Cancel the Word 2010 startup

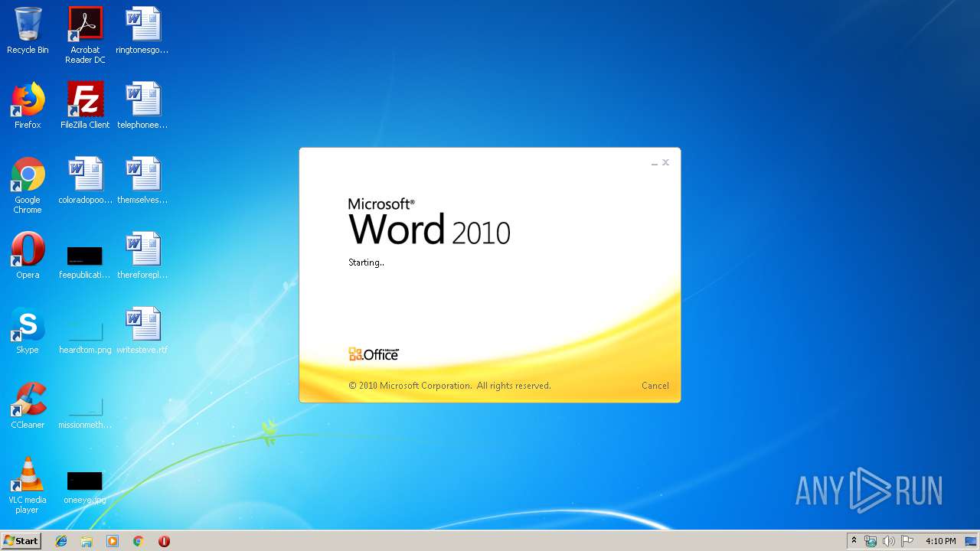tap(655, 386)
